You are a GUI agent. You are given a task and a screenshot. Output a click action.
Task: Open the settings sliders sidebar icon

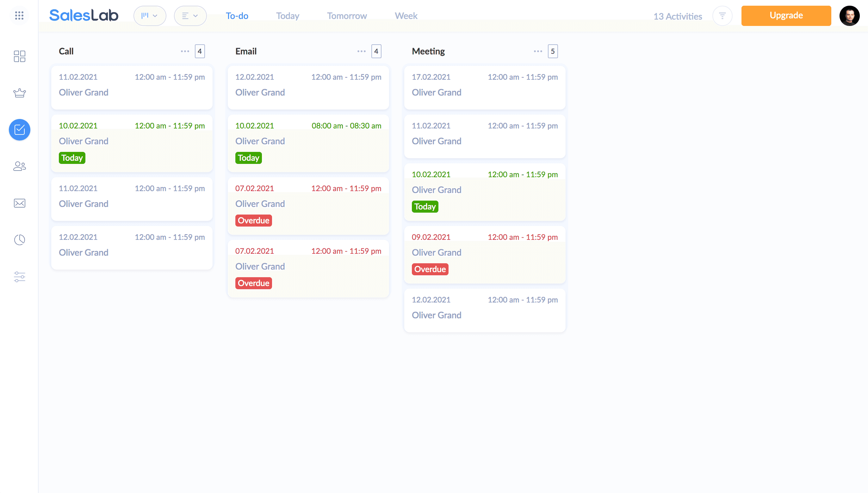pos(19,277)
